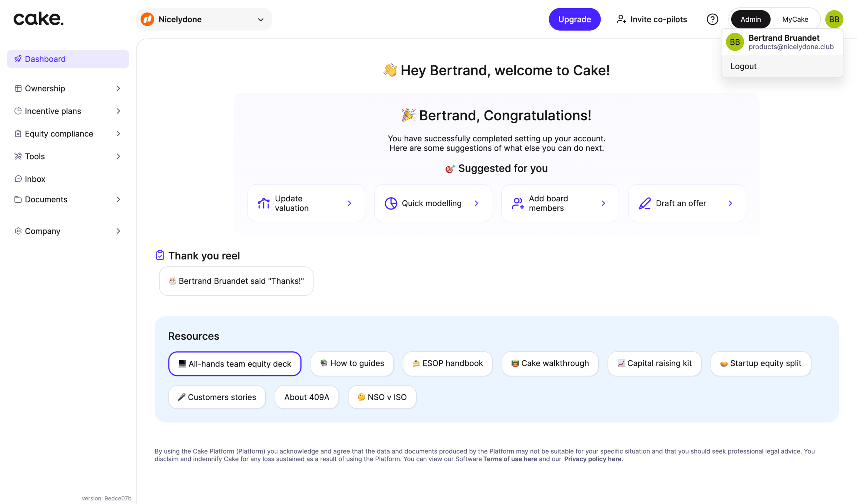Expand the Tools menu chevron

(118, 156)
